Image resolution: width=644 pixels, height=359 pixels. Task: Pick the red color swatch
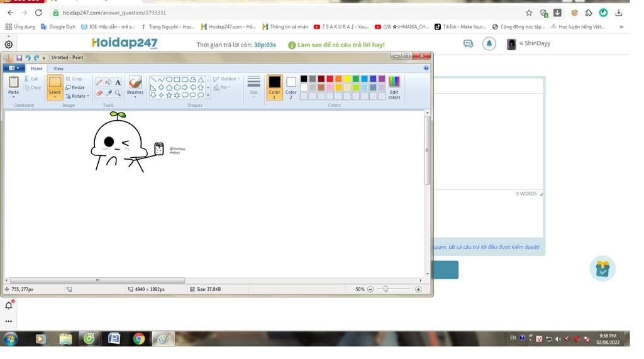click(330, 79)
